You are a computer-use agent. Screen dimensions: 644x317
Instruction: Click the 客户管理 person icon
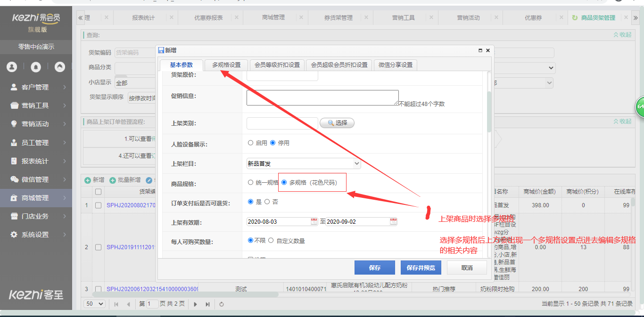tap(14, 87)
